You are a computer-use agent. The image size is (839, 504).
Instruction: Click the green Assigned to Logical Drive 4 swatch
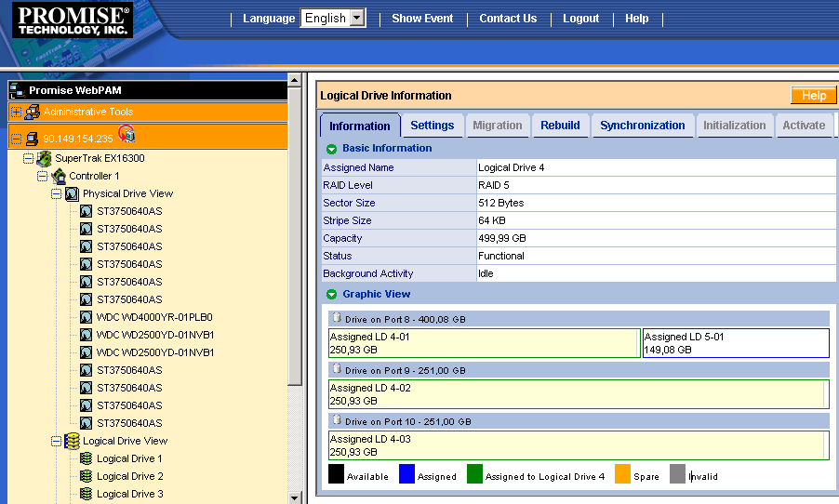click(474, 475)
